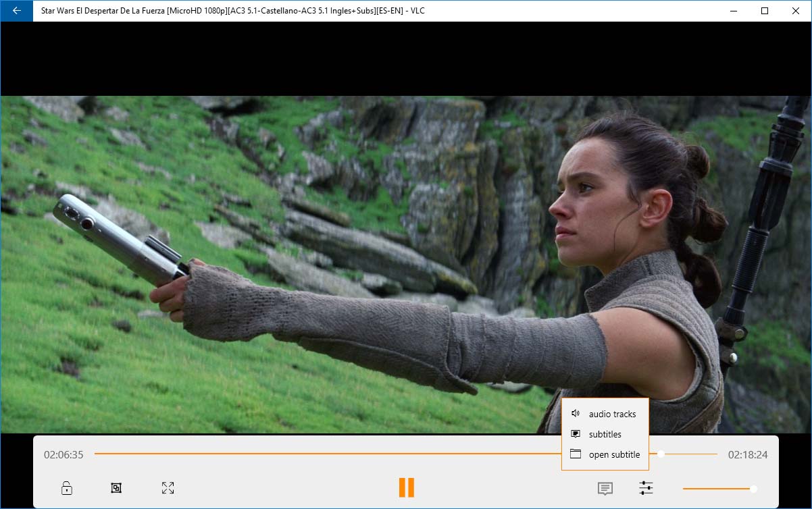Image resolution: width=812 pixels, height=509 pixels.
Task: Toggle the lock controls icon
Action: click(x=67, y=487)
